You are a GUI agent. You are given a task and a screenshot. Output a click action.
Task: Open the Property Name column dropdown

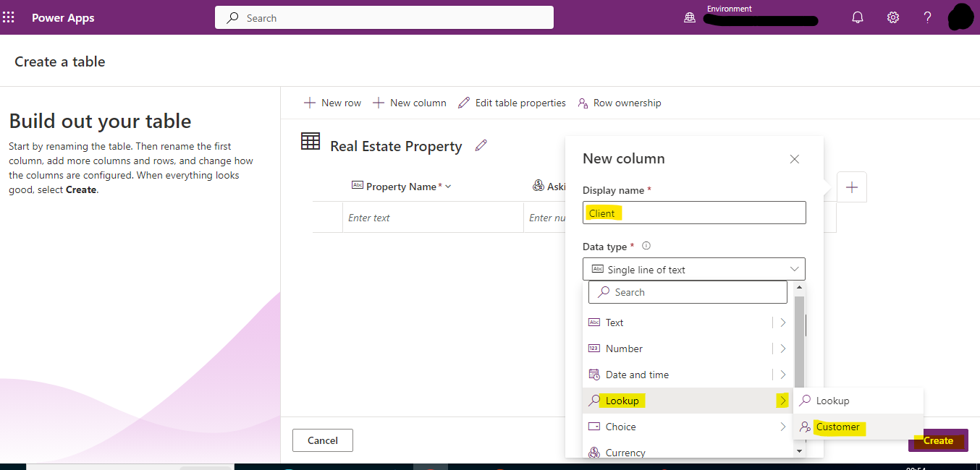coord(448,187)
